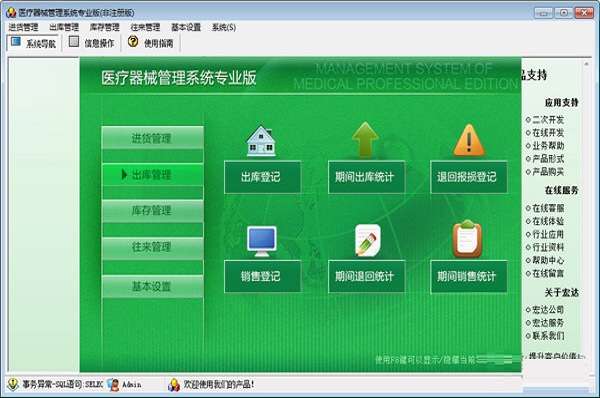
Task: Click the 应用支持 heading in sidebar
Action: [x=562, y=103]
